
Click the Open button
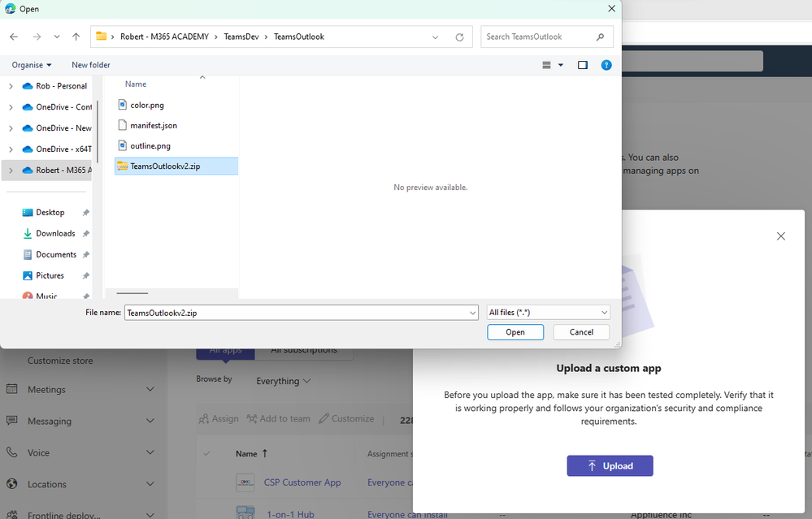(x=515, y=332)
